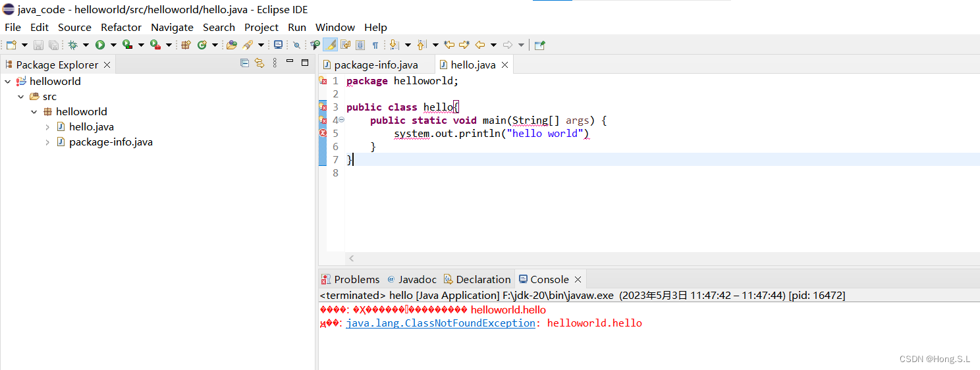Screen dimensions: 980x370
Task: Click the Skip All Breakpoints icon
Action: click(x=296, y=45)
